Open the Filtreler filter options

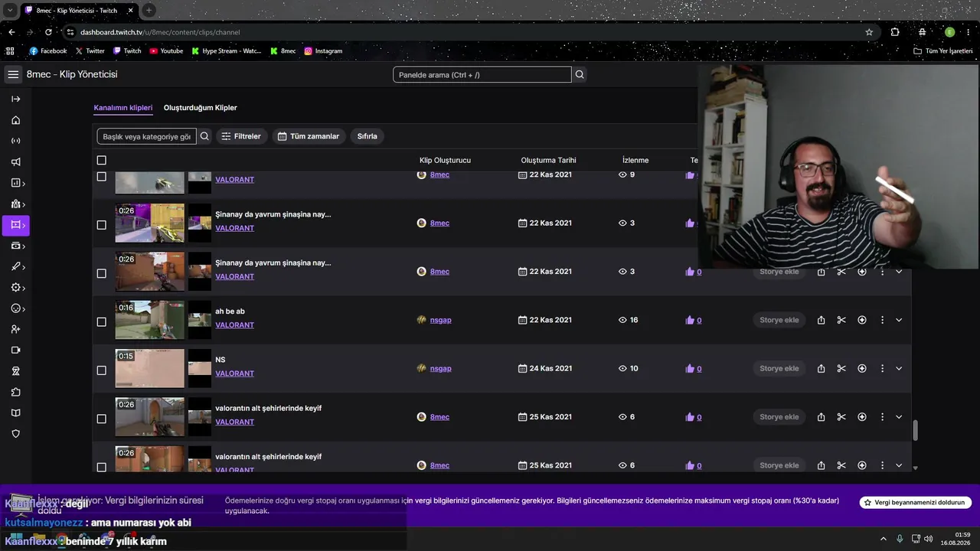241,136
